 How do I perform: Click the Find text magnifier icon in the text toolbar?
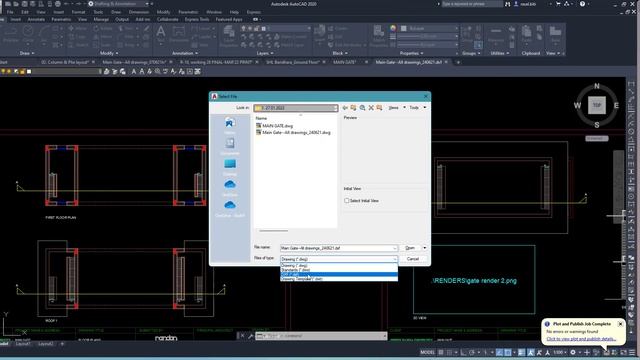pos(158,71)
